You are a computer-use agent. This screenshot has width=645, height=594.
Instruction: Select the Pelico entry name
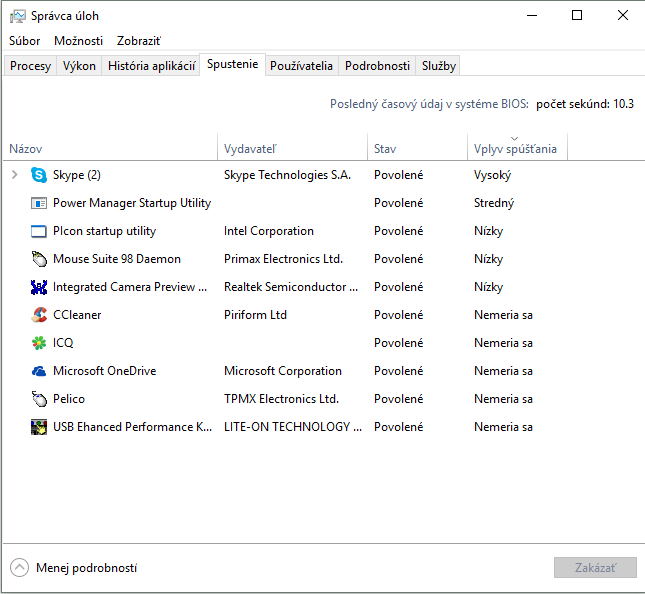click(x=69, y=399)
